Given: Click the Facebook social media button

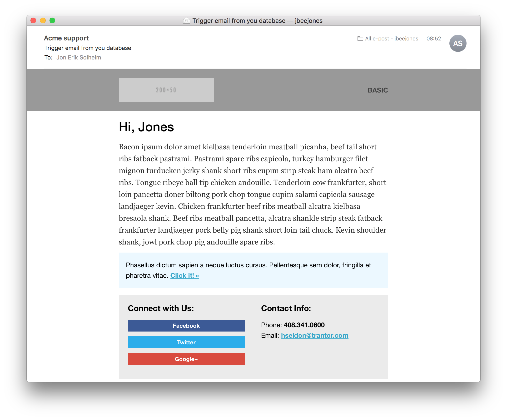Looking at the screenshot, I should point(186,325).
